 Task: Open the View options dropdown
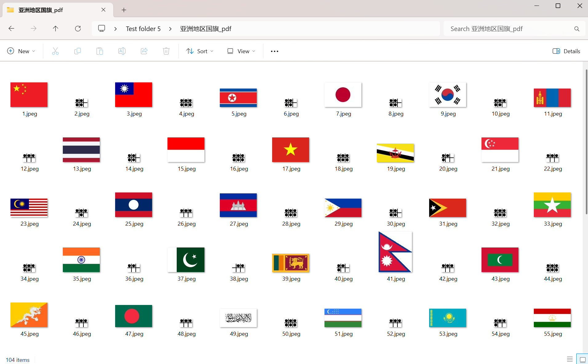point(241,51)
